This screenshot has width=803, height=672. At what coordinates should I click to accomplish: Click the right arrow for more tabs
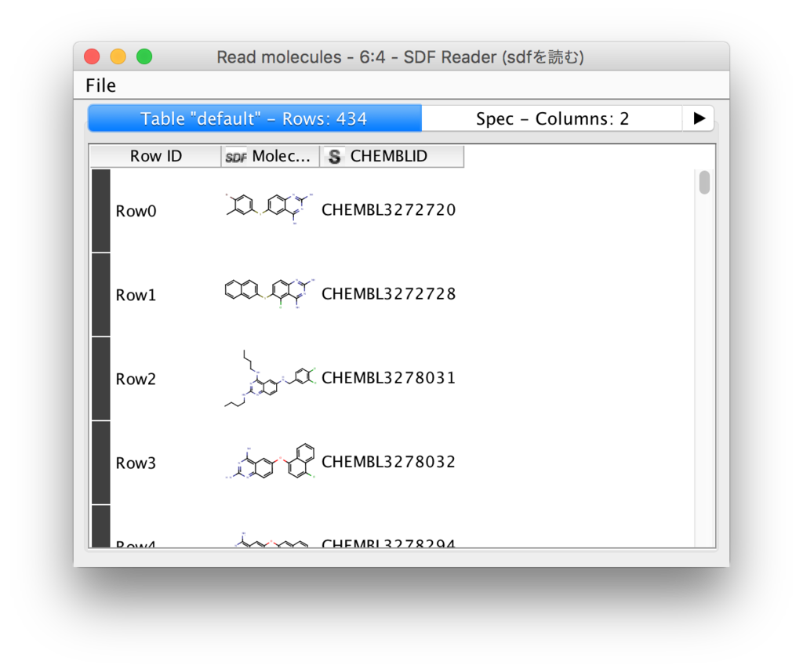699,118
